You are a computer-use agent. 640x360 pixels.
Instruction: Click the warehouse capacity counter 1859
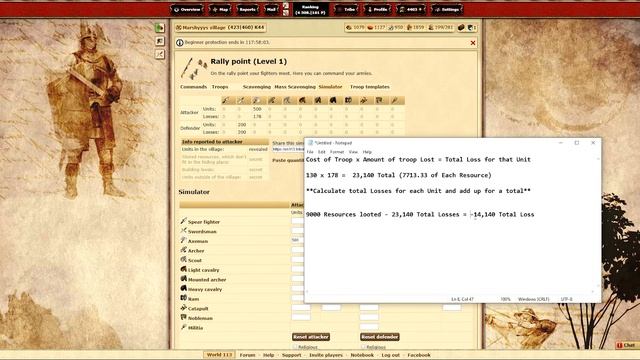click(x=416, y=27)
